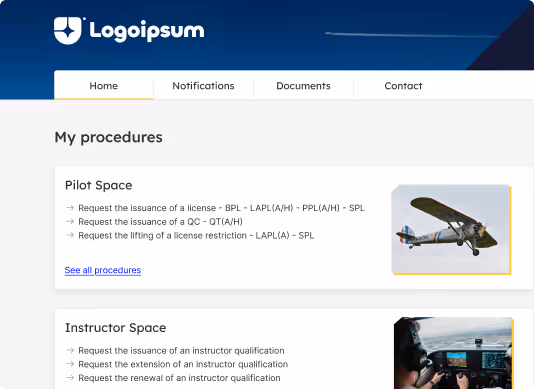The height and width of the screenshot is (389, 534).
Task: Click arrow icon beside issuance of instructor qualification
Action: pos(70,350)
